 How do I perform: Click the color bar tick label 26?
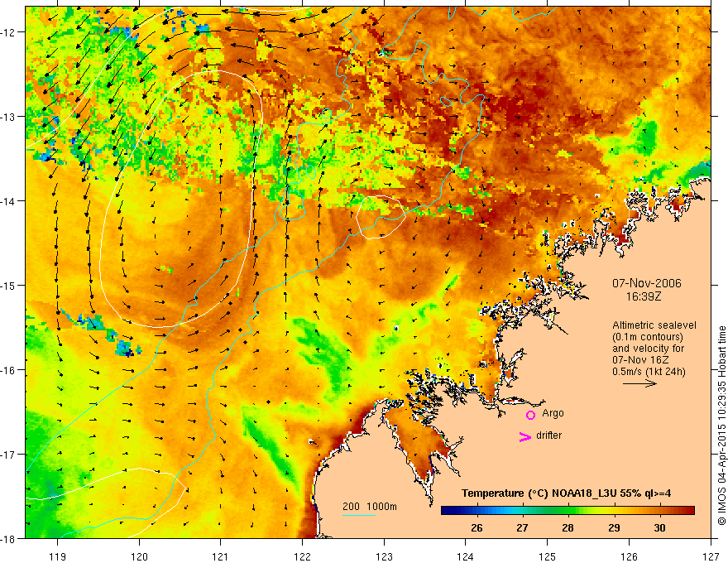477,527
